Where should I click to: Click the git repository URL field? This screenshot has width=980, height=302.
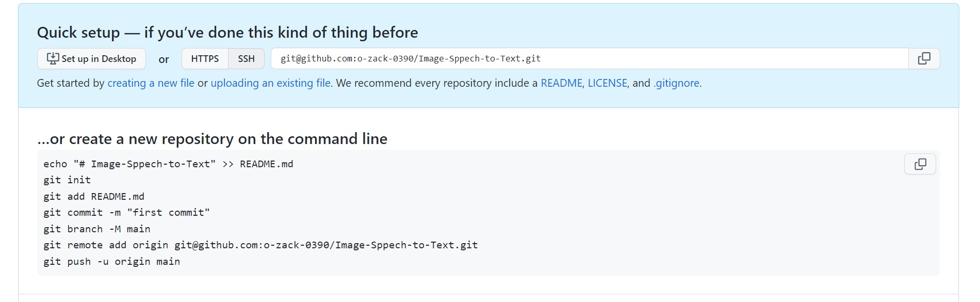(588, 59)
